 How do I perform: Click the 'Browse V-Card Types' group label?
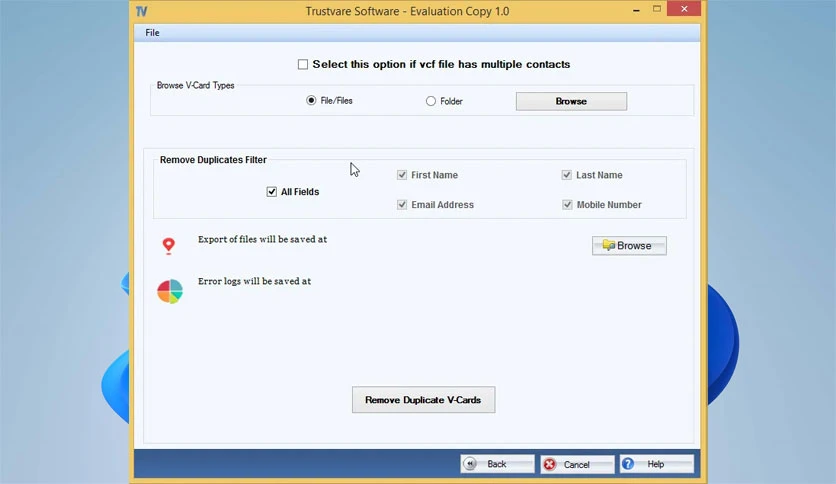pyautogui.click(x=196, y=85)
